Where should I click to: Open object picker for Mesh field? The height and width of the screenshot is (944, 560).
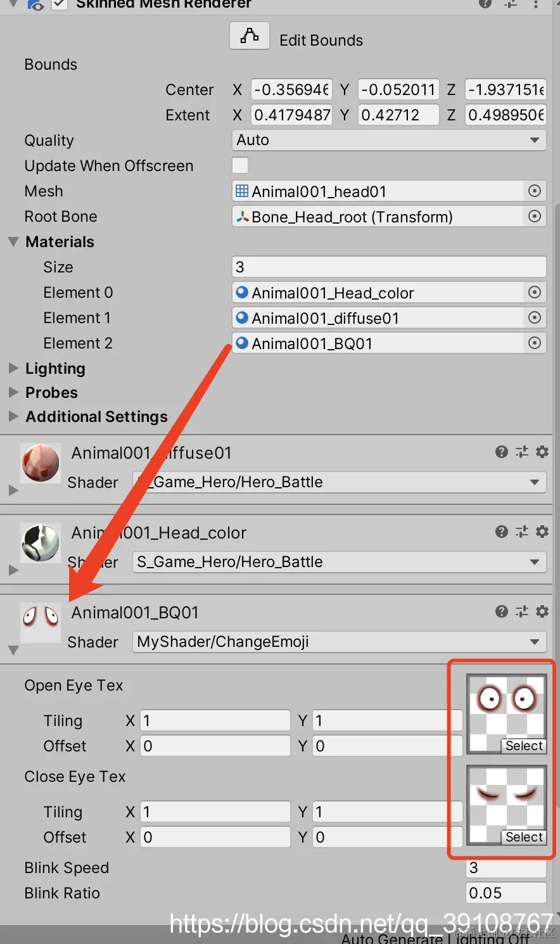(535, 191)
